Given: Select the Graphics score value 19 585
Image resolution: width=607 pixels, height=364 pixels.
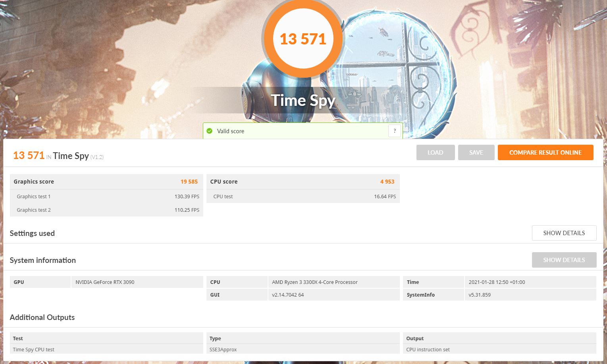Looking at the screenshot, I should (x=189, y=182).
